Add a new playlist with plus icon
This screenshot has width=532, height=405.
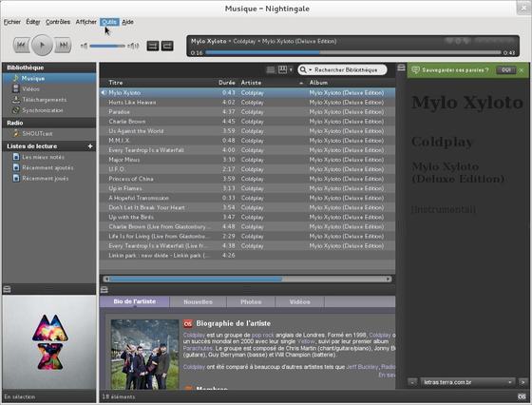(90, 146)
